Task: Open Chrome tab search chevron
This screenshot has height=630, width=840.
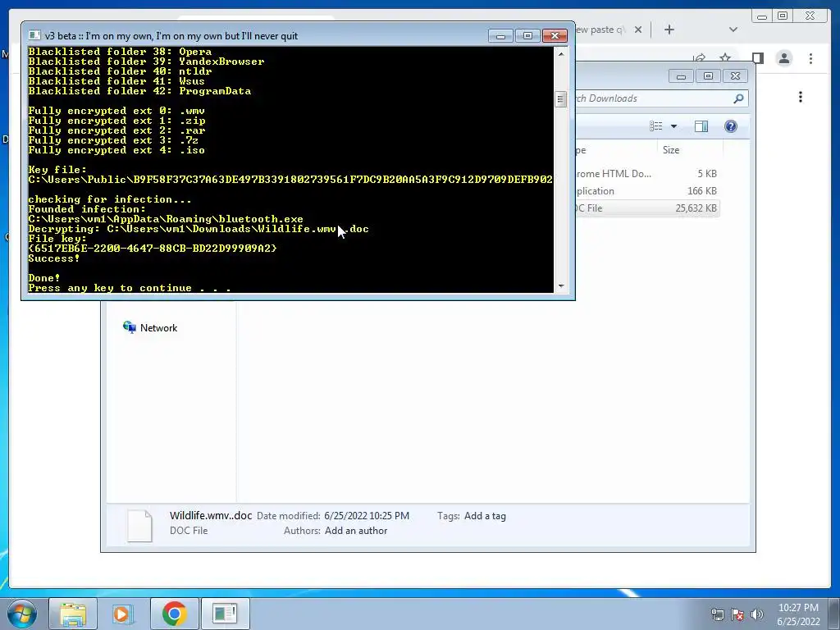Action: coord(733,30)
